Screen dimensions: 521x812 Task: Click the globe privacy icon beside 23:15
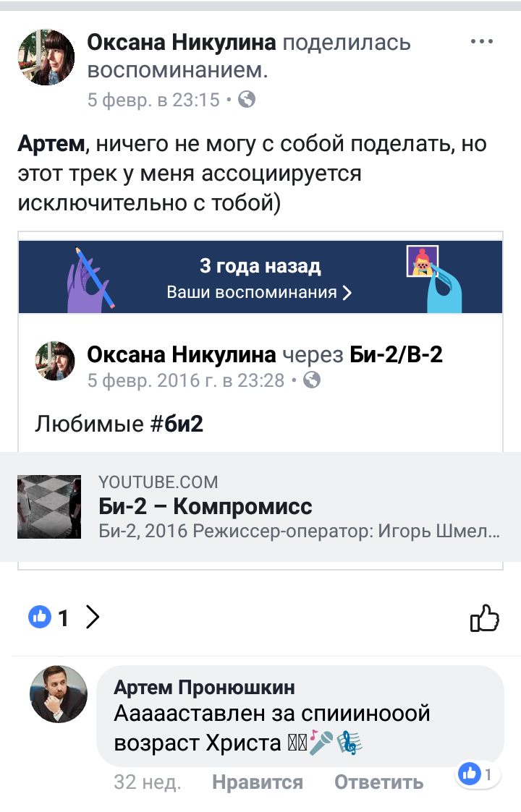[x=247, y=99]
